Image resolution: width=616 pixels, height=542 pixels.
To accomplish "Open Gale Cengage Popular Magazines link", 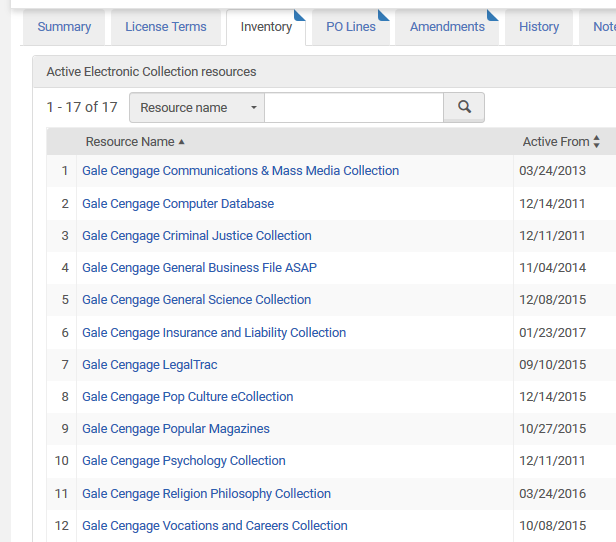I will pos(176,429).
